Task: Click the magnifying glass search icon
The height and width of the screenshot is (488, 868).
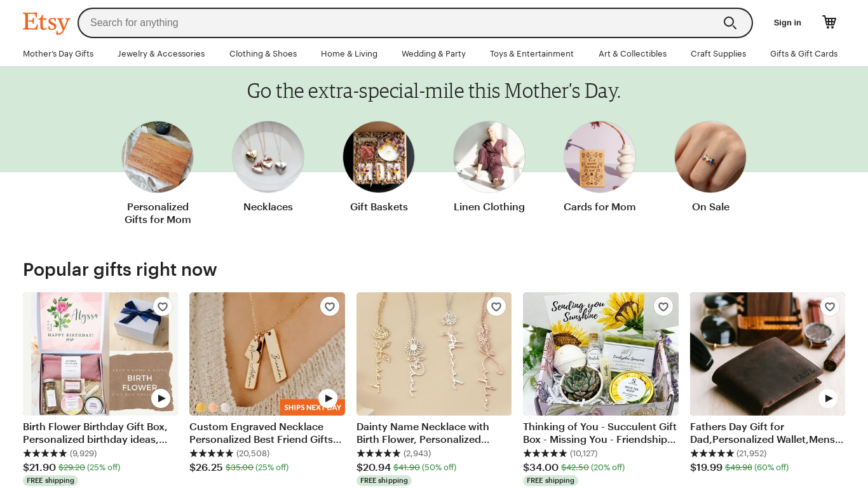Action: (x=729, y=23)
